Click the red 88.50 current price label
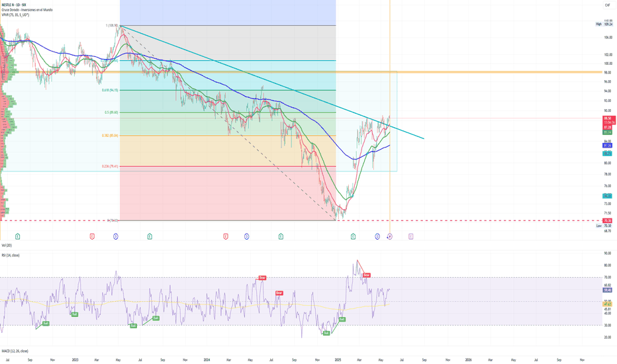Image resolution: width=617 pixels, height=364 pixels. [x=608, y=118]
